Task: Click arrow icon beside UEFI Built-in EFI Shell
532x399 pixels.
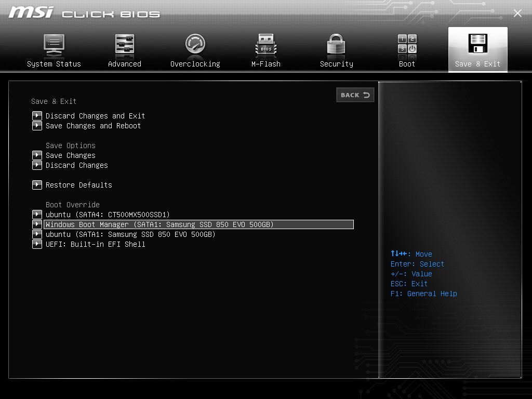Action: point(37,244)
